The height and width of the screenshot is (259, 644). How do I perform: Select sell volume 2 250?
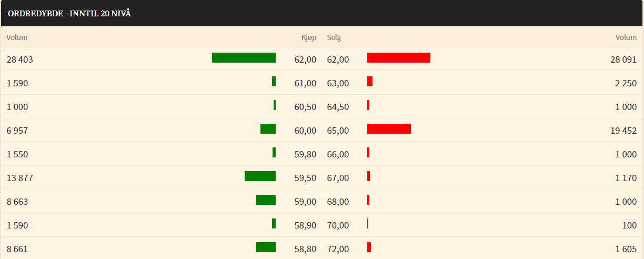(x=626, y=83)
